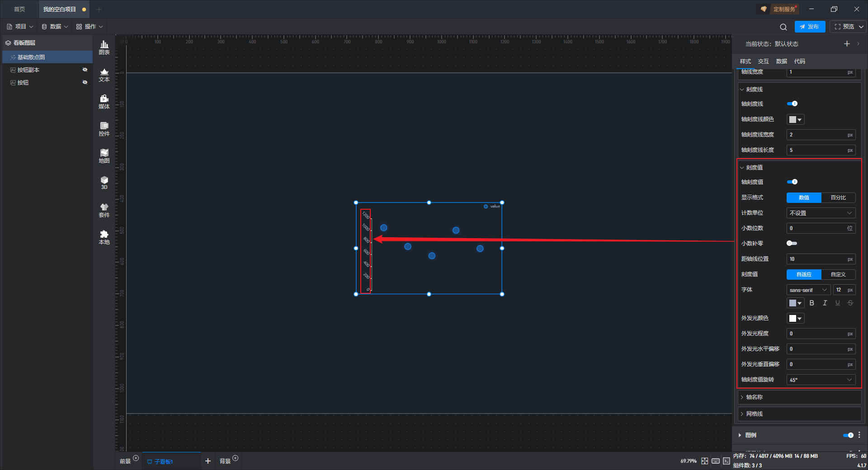
Task: Toggle visibility of 按钮副本 layer
Action: tap(85, 70)
